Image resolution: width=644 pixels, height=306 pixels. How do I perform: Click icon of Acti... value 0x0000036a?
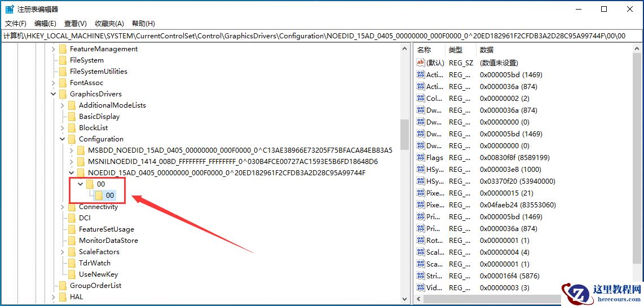coord(420,87)
